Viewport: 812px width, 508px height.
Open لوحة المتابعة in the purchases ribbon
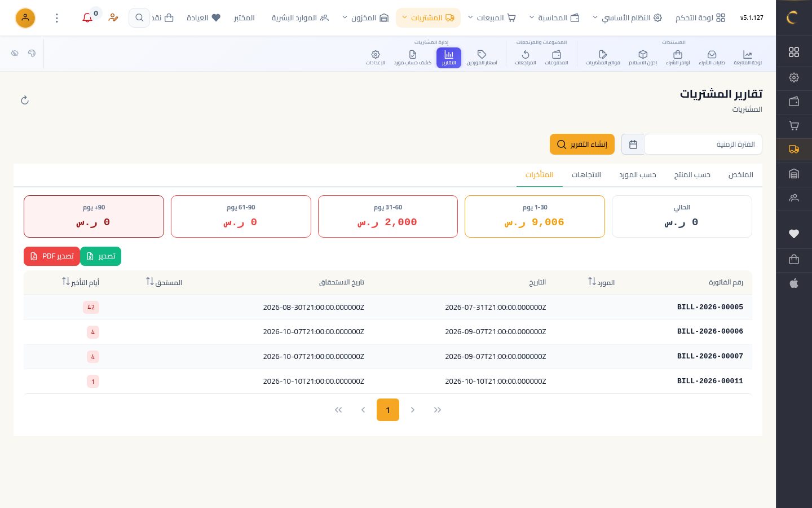[x=748, y=58]
